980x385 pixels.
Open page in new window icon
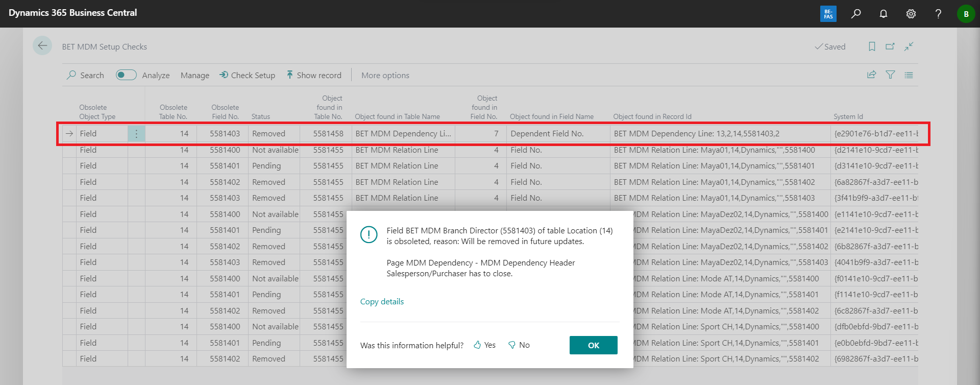890,46
